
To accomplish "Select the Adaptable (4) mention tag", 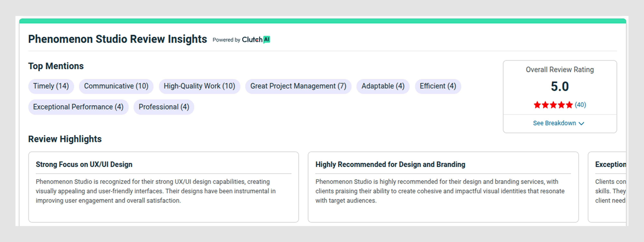I will coord(383,86).
